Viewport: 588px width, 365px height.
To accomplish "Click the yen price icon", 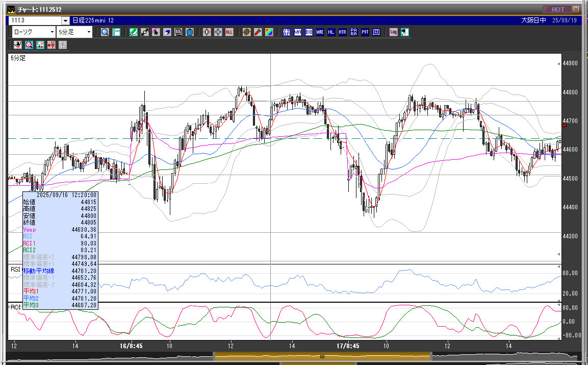I will point(51,45).
